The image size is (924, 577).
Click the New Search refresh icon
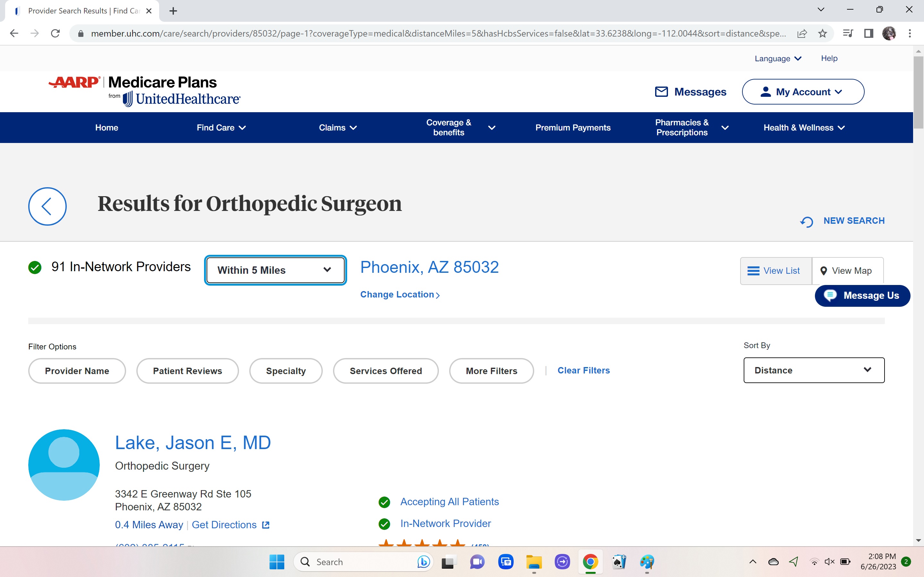click(x=806, y=222)
